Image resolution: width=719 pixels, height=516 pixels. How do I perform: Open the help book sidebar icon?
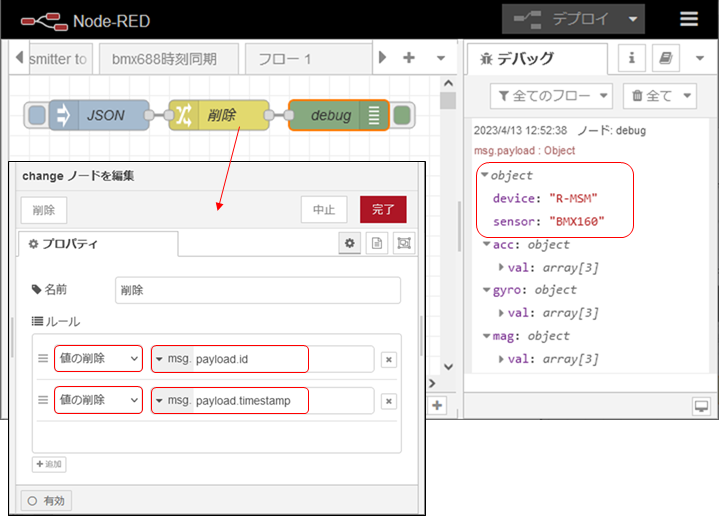click(664, 58)
